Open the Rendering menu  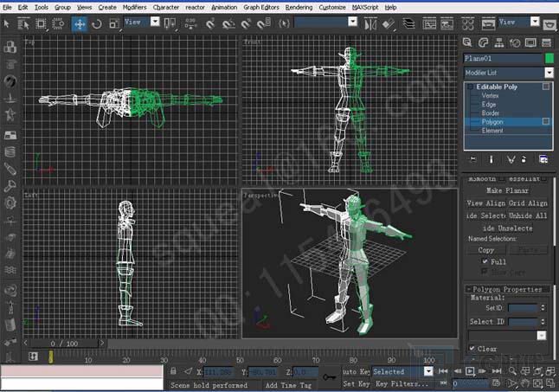tap(299, 7)
